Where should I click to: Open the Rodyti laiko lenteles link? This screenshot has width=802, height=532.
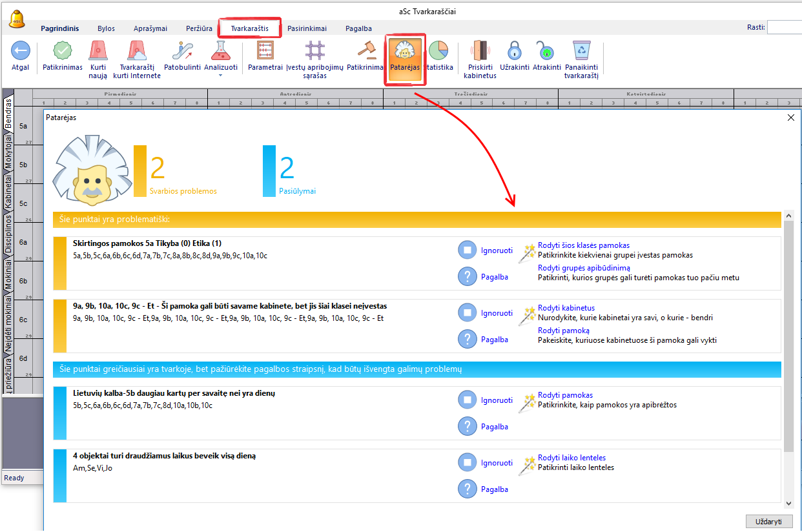tap(571, 458)
